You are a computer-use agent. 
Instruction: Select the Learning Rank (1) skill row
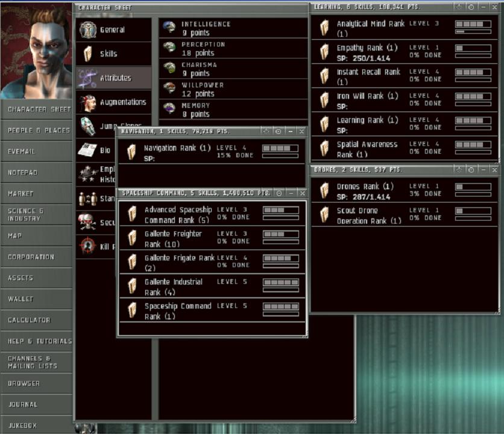(x=405, y=124)
